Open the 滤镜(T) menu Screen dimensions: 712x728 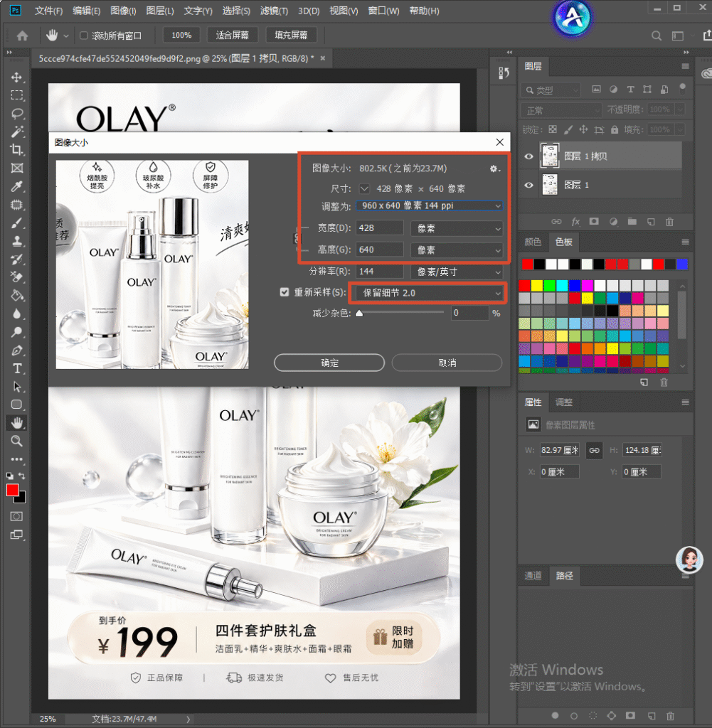pyautogui.click(x=274, y=11)
